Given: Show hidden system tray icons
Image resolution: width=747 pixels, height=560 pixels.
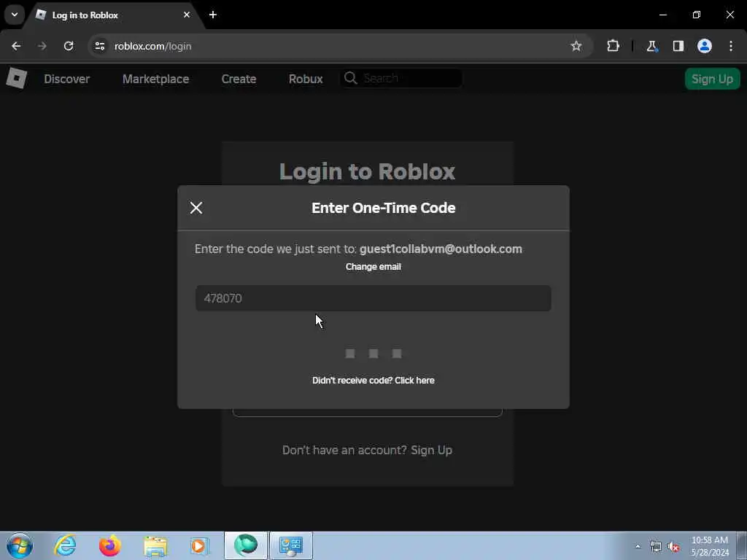Looking at the screenshot, I should click(x=638, y=546).
